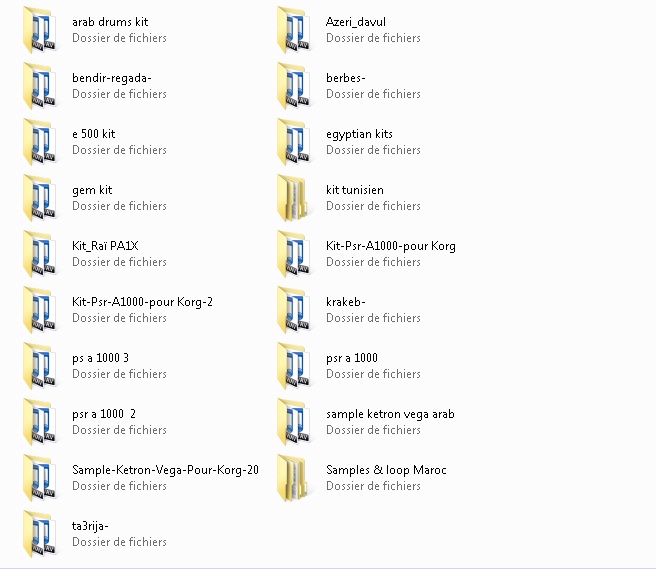Select the psr a 1000 2 folder icon
The width and height of the screenshot is (656, 569).
[x=40, y=422]
